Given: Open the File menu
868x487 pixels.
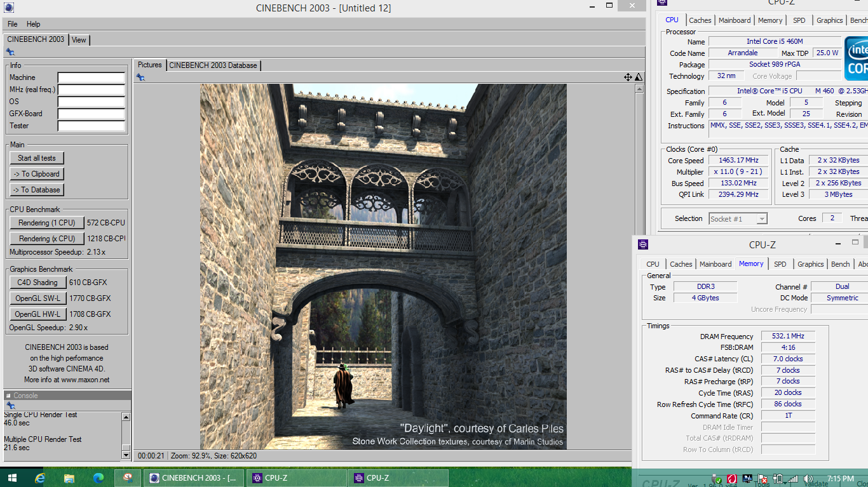Looking at the screenshot, I should [x=13, y=24].
